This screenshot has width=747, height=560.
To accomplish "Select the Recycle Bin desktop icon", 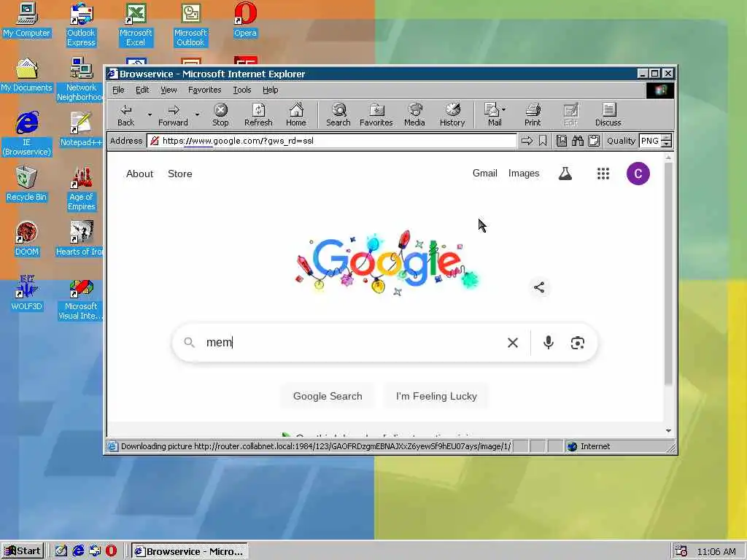I will coord(26,184).
